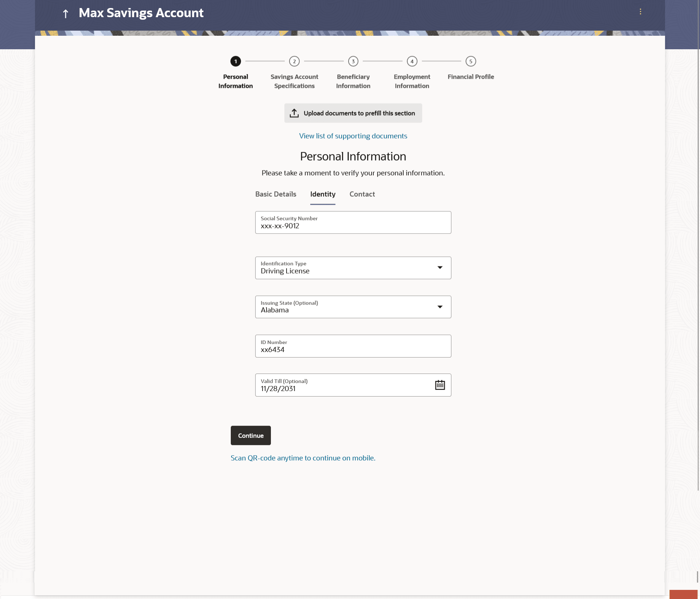
Task: Switch to the Contact tab
Action: pyautogui.click(x=362, y=194)
